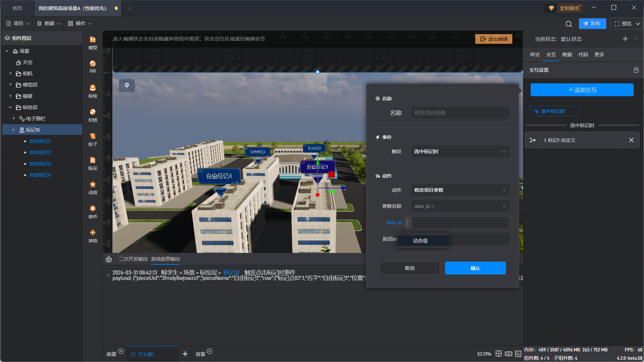Click the data_id three-dot options button
The image size is (644, 362).
tap(407, 222)
